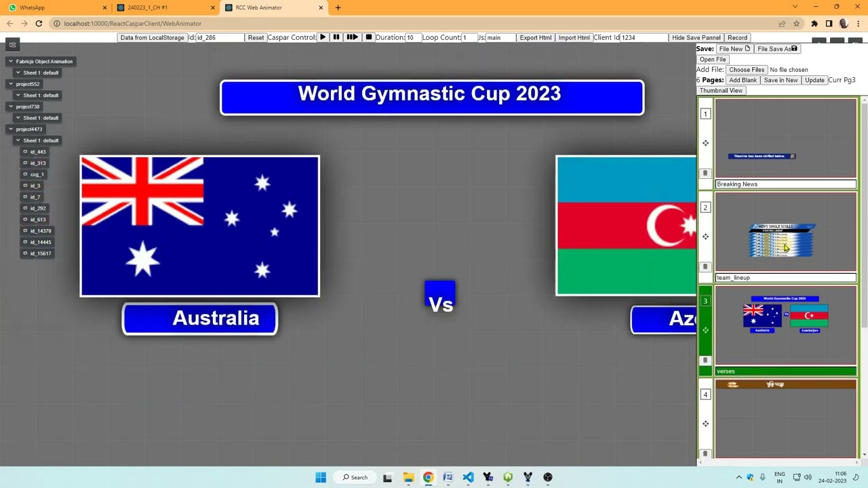
Task: Reload the page in the browser
Action: [x=39, y=24]
